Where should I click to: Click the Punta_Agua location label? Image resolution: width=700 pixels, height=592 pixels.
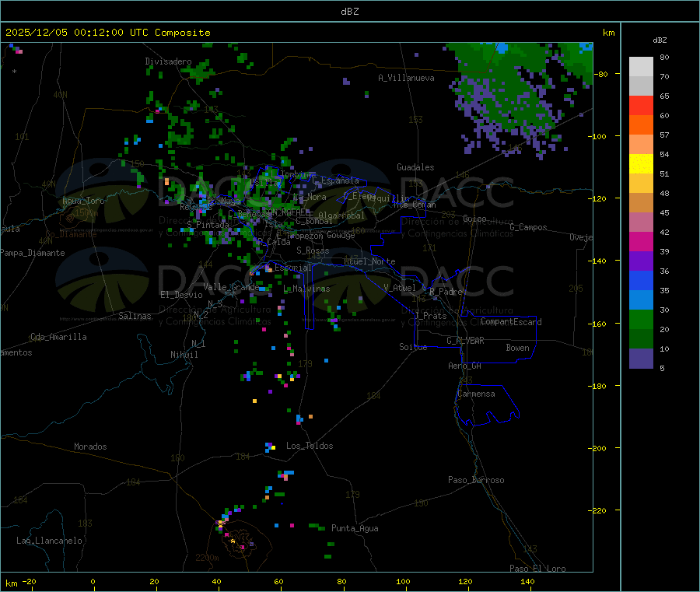355,528
